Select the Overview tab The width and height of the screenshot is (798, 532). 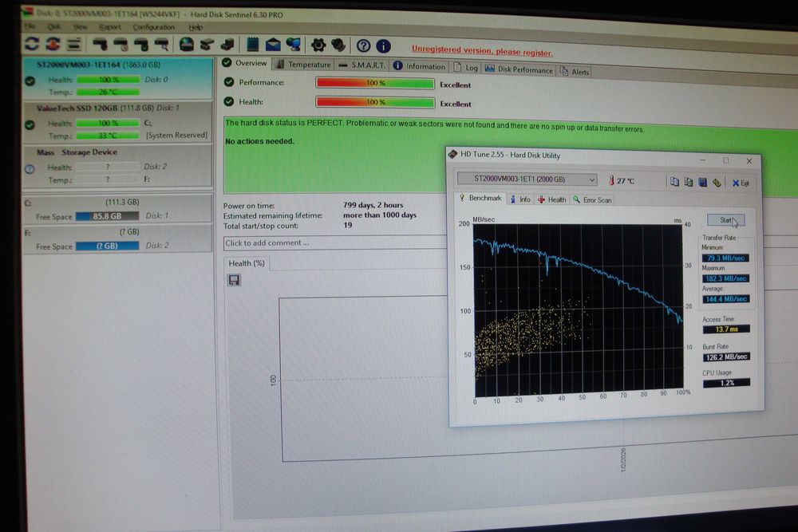(245, 63)
